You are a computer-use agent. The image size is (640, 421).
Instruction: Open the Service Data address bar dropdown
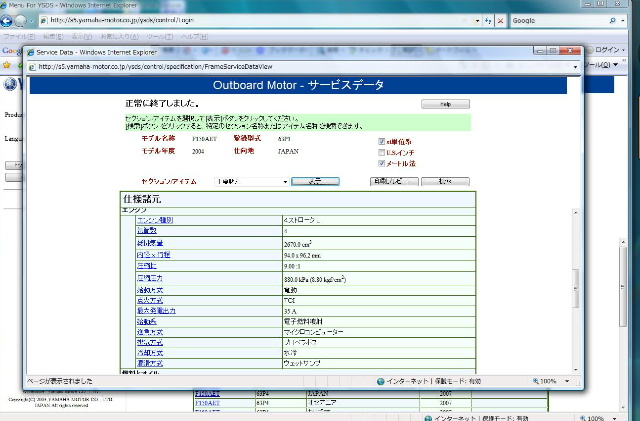click(x=576, y=67)
